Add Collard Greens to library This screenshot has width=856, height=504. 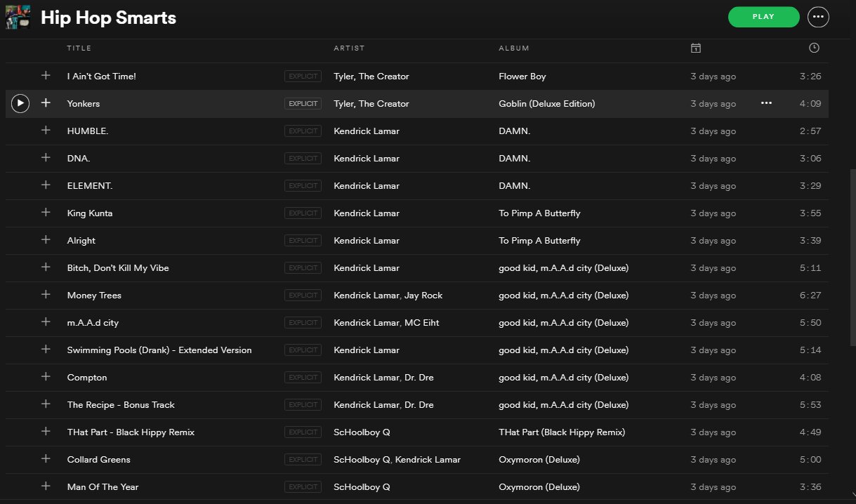46,458
